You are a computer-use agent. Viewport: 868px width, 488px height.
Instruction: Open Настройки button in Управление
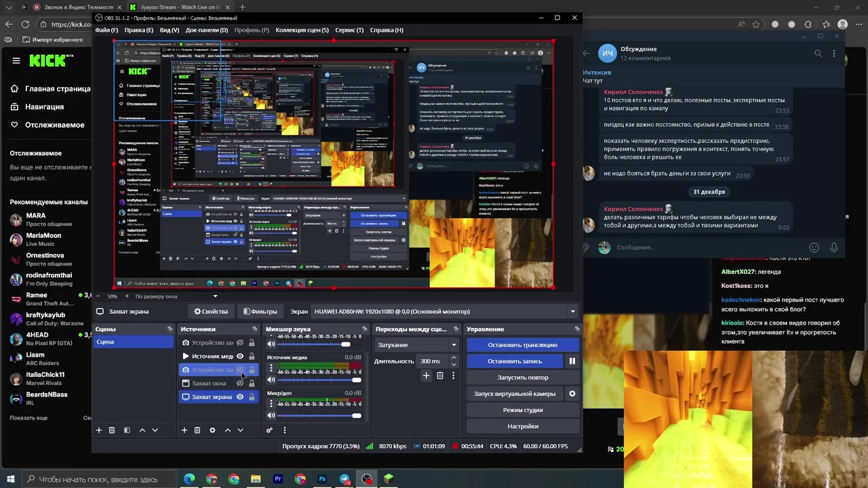click(x=522, y=426)
